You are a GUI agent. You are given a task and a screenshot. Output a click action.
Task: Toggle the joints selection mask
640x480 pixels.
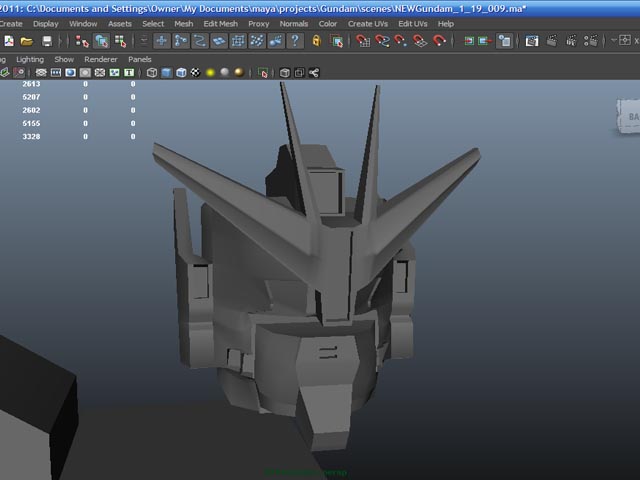pos(181,41)
